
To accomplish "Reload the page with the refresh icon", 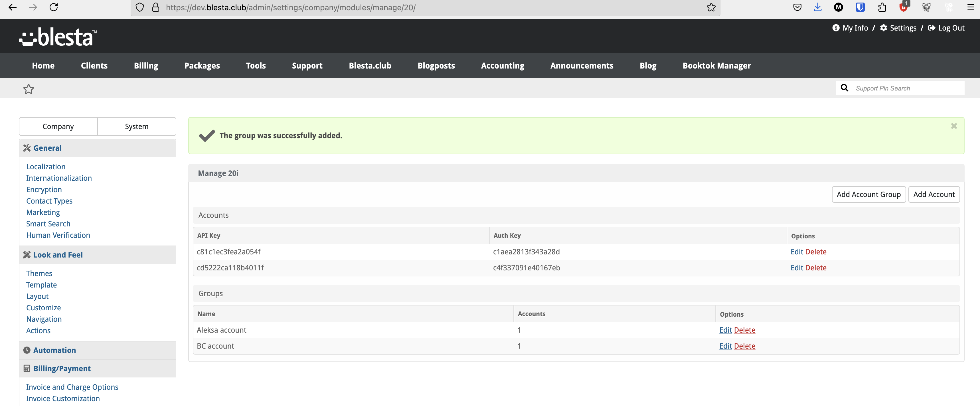I will pos(54,7).
